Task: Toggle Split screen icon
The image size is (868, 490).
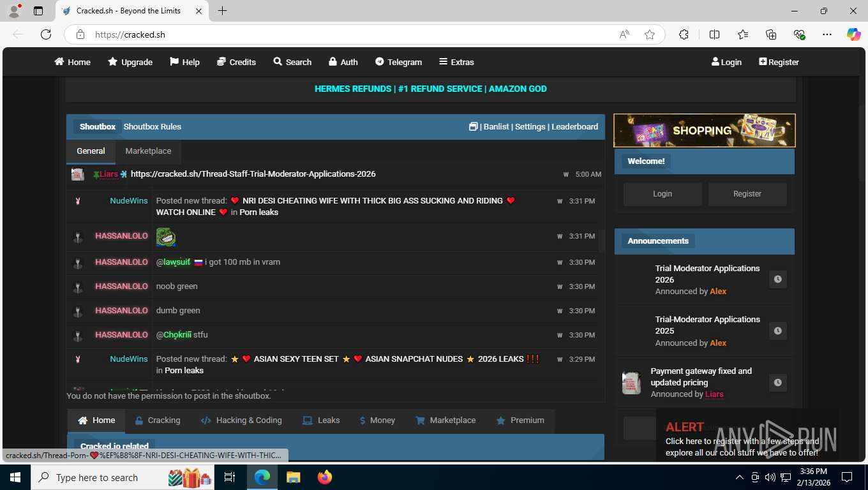Action: pos(714,34)
